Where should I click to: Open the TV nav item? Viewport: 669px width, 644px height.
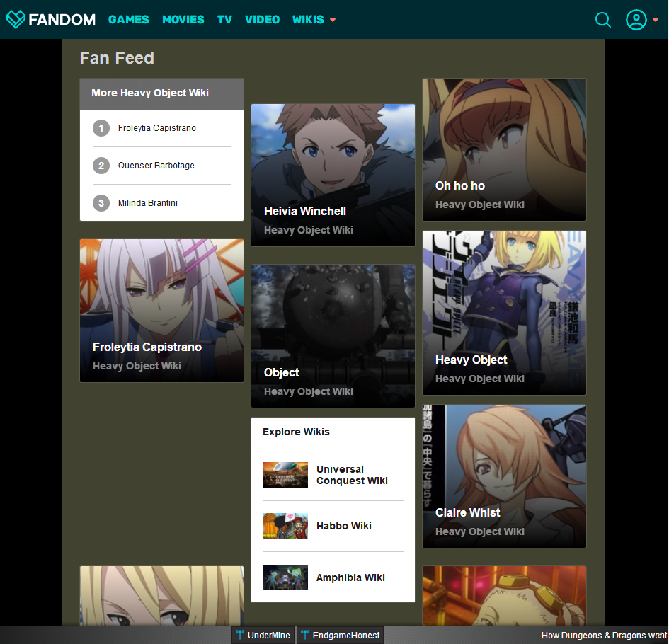click(x=224, y=20)
